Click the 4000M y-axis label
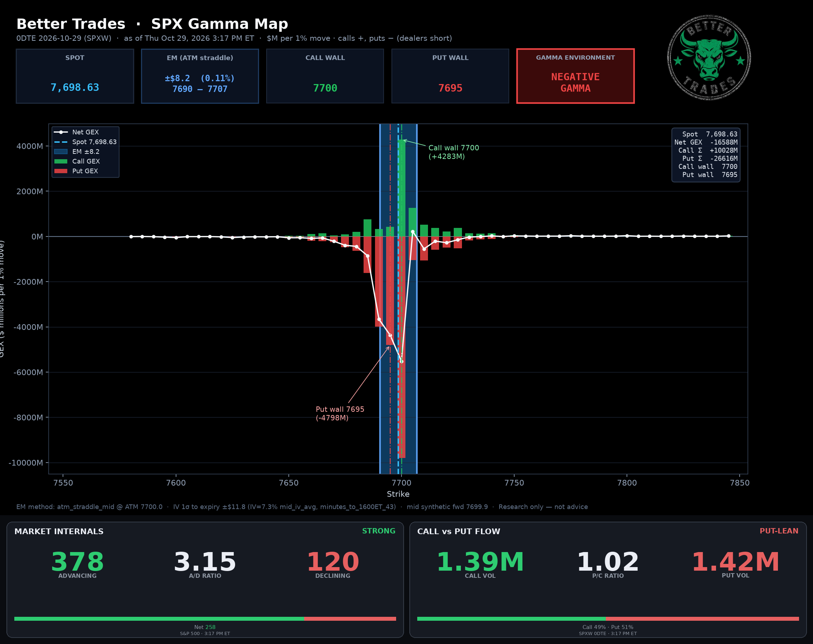This screenshot has width=813, height=644. (29, 146)
